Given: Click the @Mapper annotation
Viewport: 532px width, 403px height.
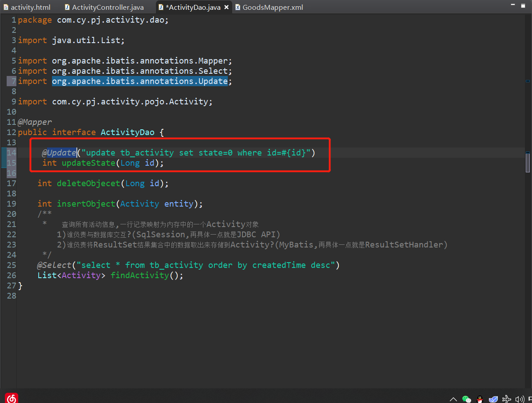Looking at the screenshot, I should click(35, 122).
